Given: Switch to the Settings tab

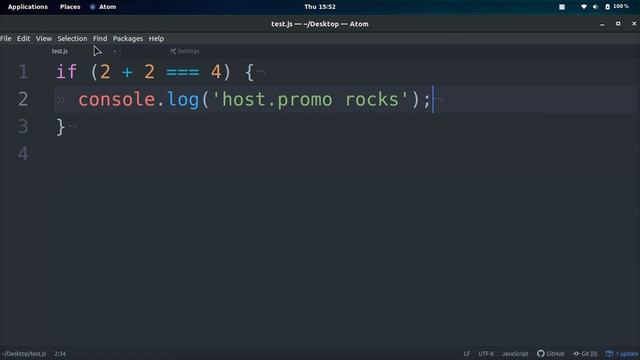Looking at the screenshot, I should click(185, 51).
